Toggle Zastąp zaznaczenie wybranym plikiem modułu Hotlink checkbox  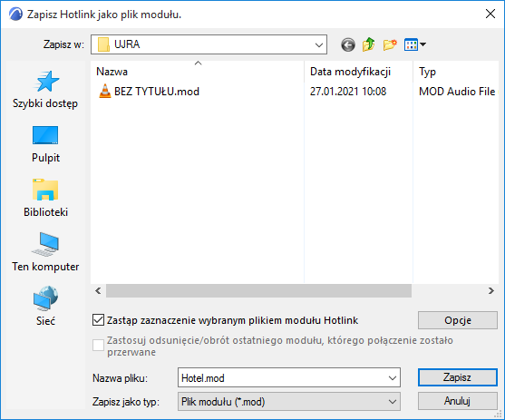coord(98,320)
